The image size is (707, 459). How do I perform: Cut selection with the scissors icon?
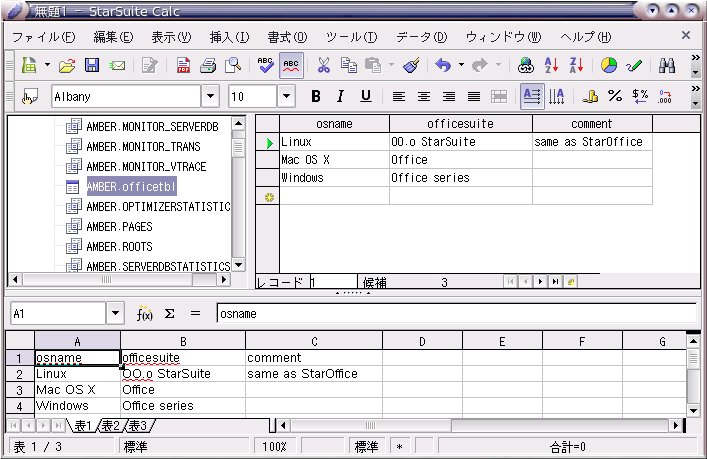tap(323, 66)
